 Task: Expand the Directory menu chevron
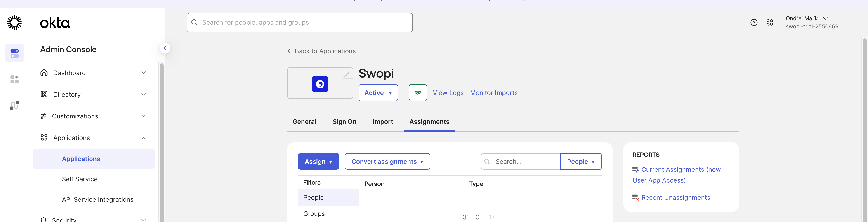144,94
